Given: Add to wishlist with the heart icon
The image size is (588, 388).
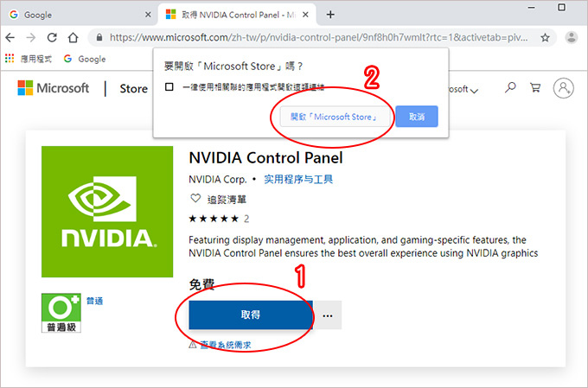Looking at the screenshot, I should [x=195, y=198].
